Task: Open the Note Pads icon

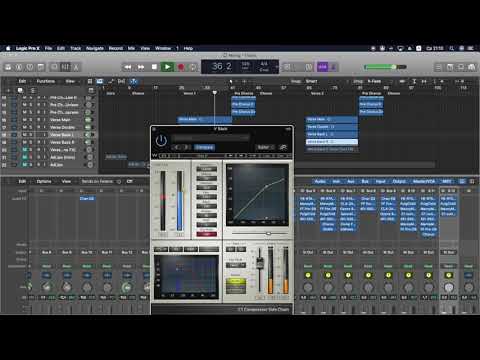Action: 450,67
